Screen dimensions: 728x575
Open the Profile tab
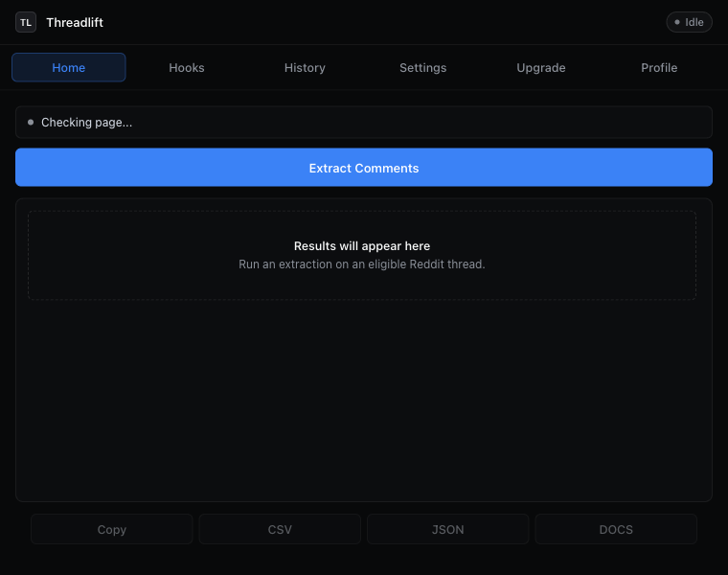[659, 67]
